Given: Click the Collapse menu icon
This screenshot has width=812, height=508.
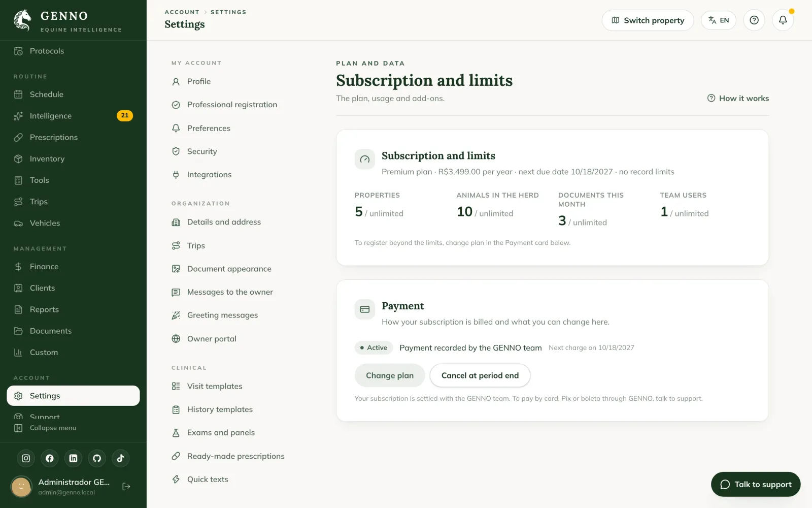Looking at the screenshot, I should (18, 428).
